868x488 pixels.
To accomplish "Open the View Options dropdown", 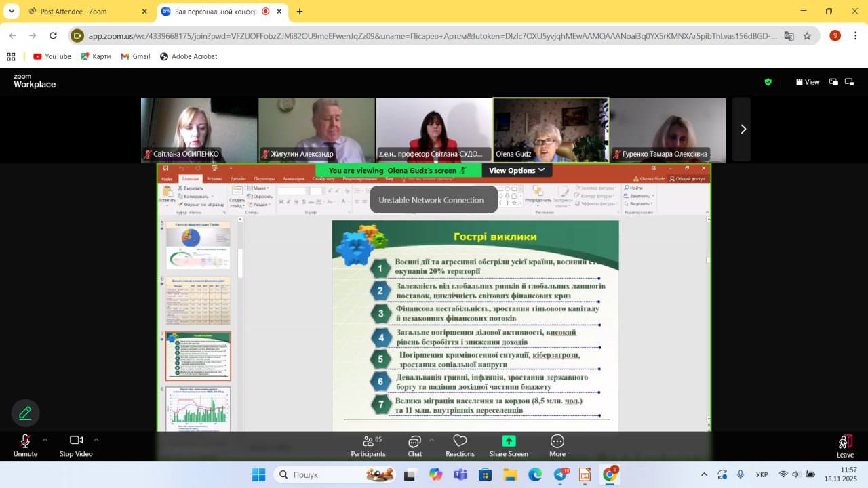I will pyautogui.click(x=517, y=170).
